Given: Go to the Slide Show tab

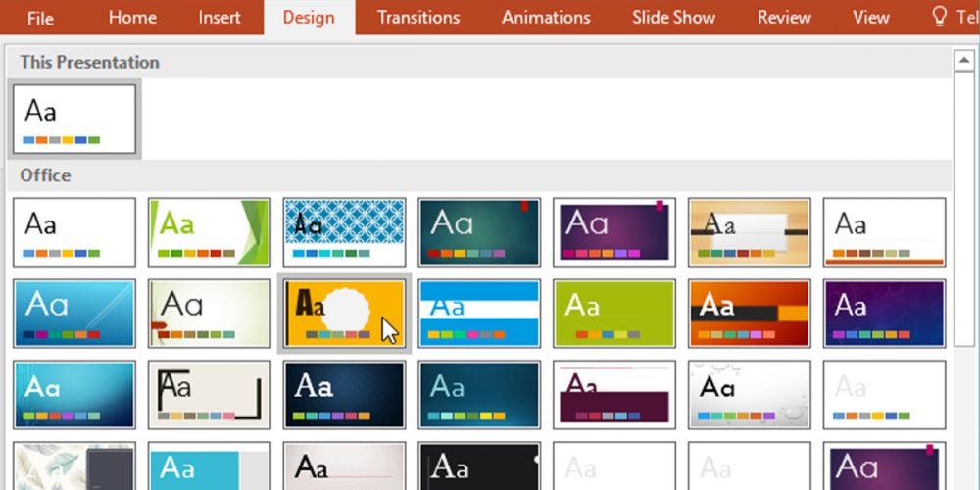Looking at the screenshot, I should click(x=673, y=18).
